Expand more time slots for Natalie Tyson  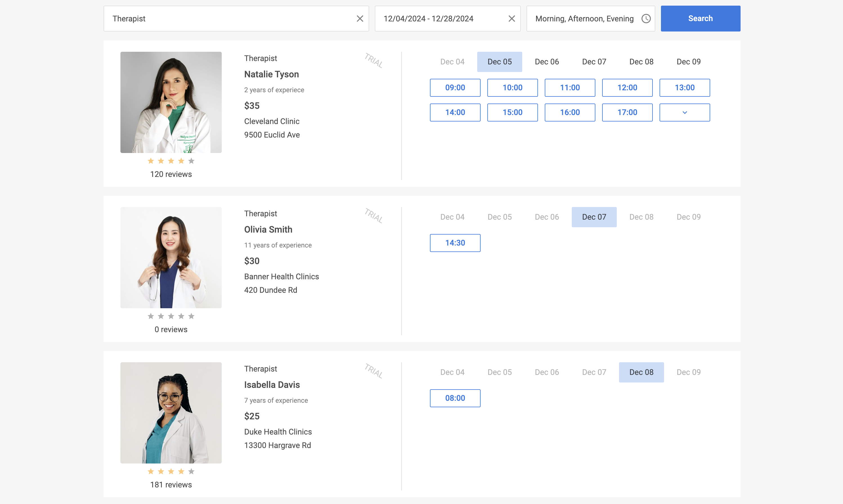click(684, 112)
